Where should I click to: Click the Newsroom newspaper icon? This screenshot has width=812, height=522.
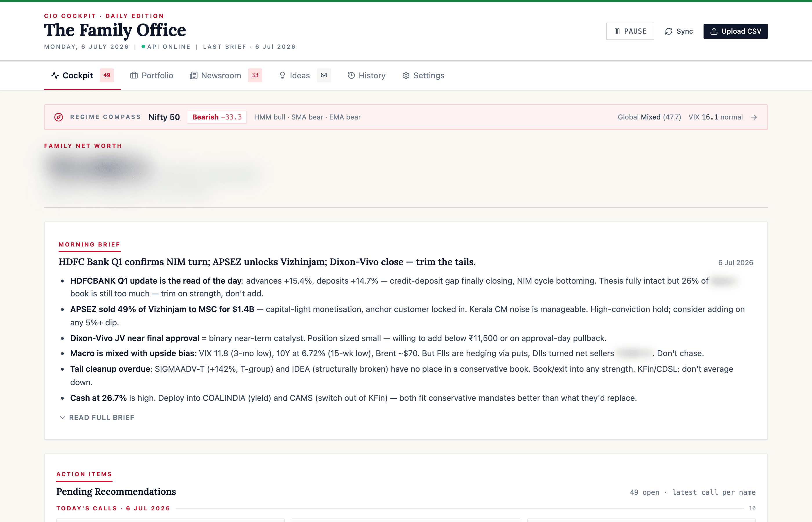point(193,75)
